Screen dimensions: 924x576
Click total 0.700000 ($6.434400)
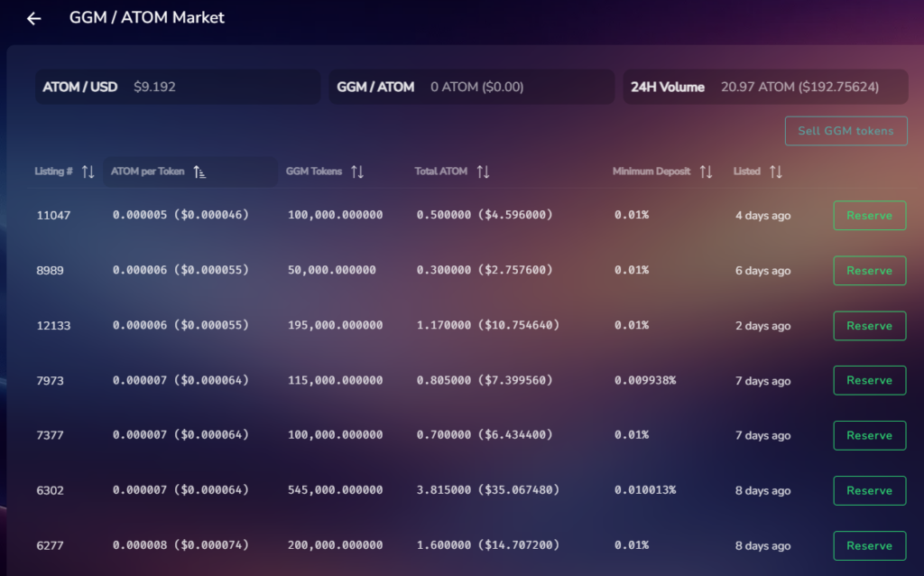coord(485,434)
